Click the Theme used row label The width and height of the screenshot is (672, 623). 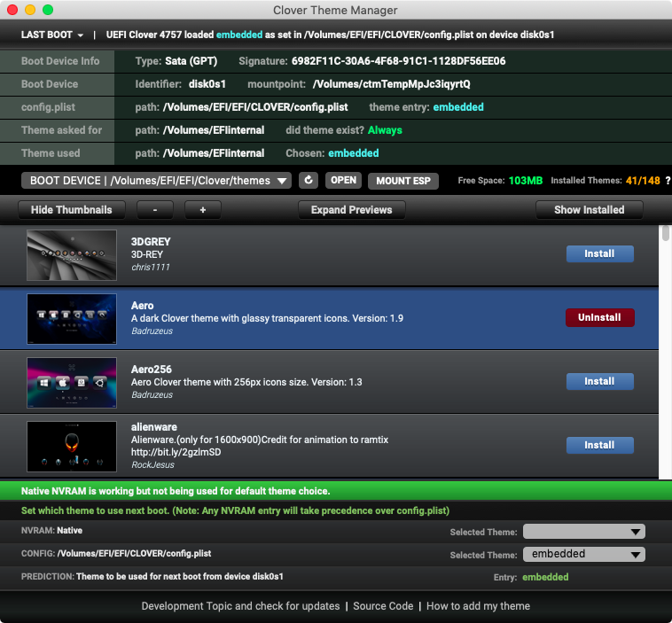click(51, 153)
